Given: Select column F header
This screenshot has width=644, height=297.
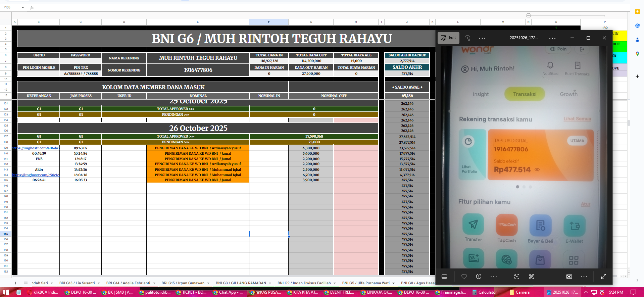Looking at the screenshot, I should point(269,22).
